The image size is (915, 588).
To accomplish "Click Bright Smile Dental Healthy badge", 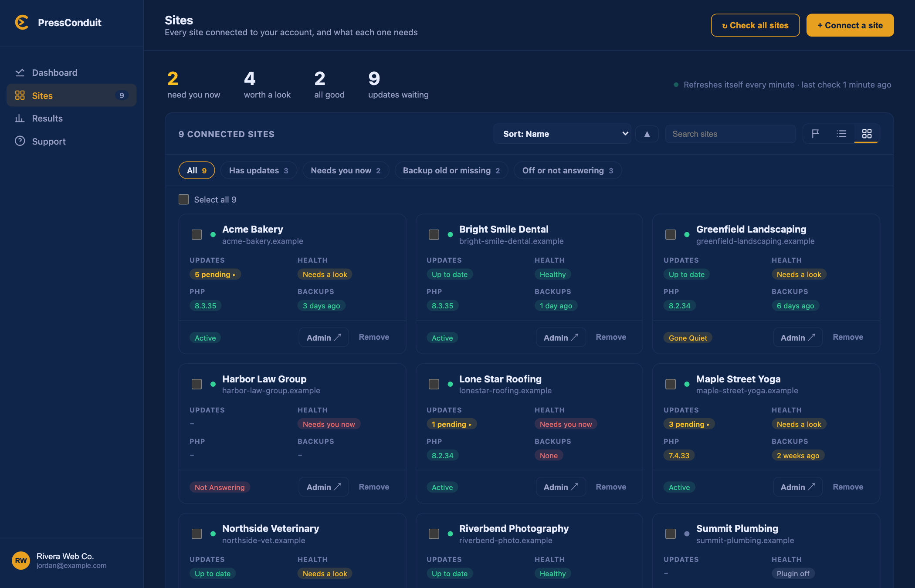I will pyautogui.click(x=552, y=274).
